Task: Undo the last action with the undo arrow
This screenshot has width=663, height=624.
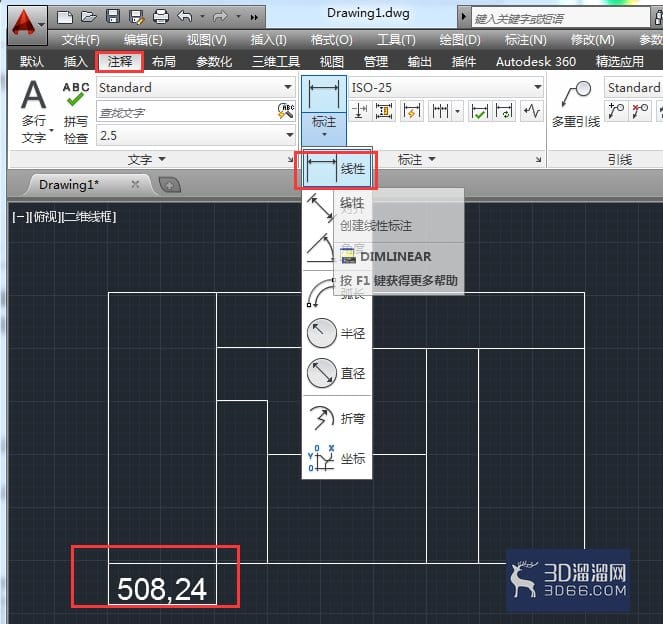Action: pyautogui.click(x=185, y=17)
